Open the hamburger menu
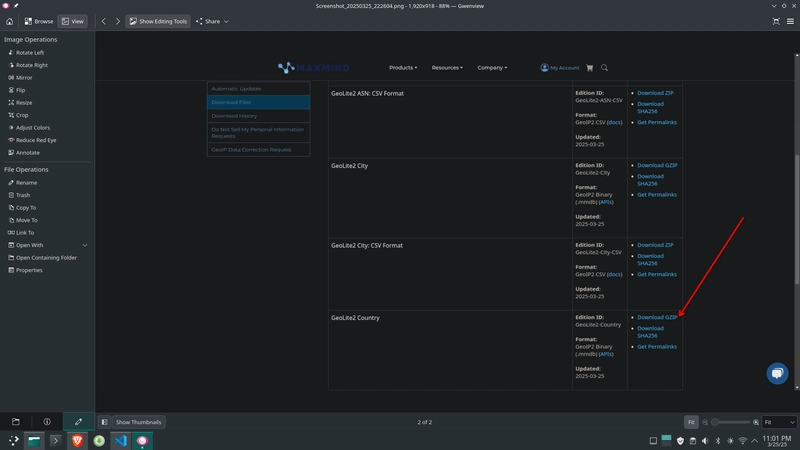 tap(790, 21)
